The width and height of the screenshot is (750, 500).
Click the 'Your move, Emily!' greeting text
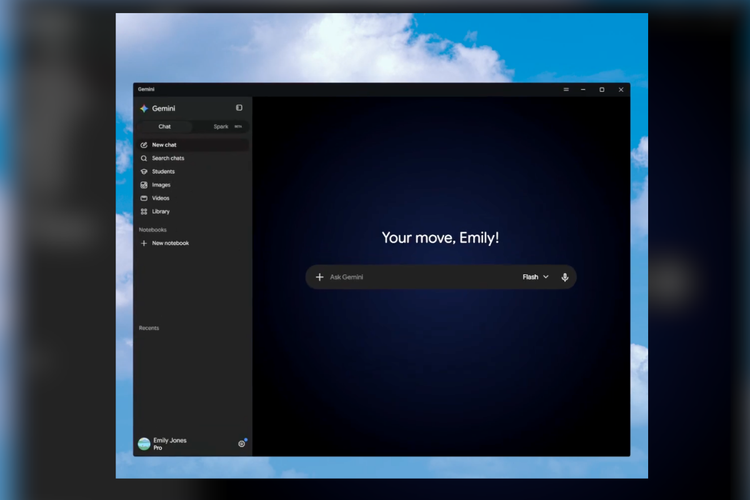[441, 238]
